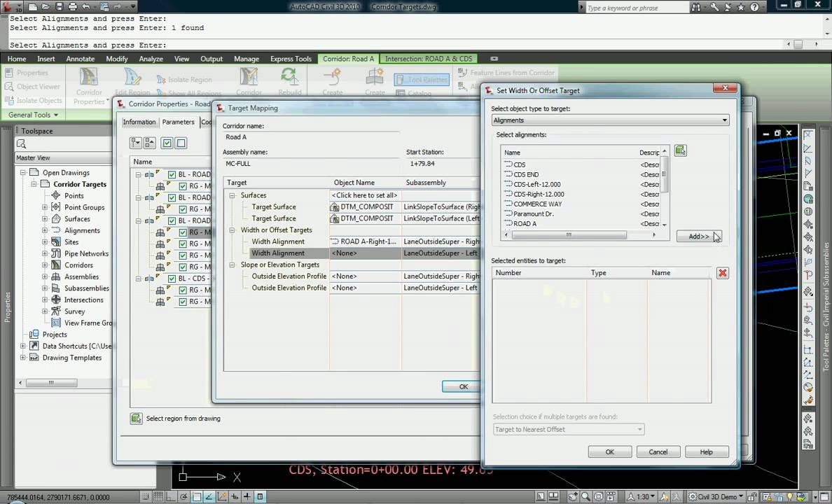832x504 pixels.
Task: Click the Add>> button
Action: (699, 237)
